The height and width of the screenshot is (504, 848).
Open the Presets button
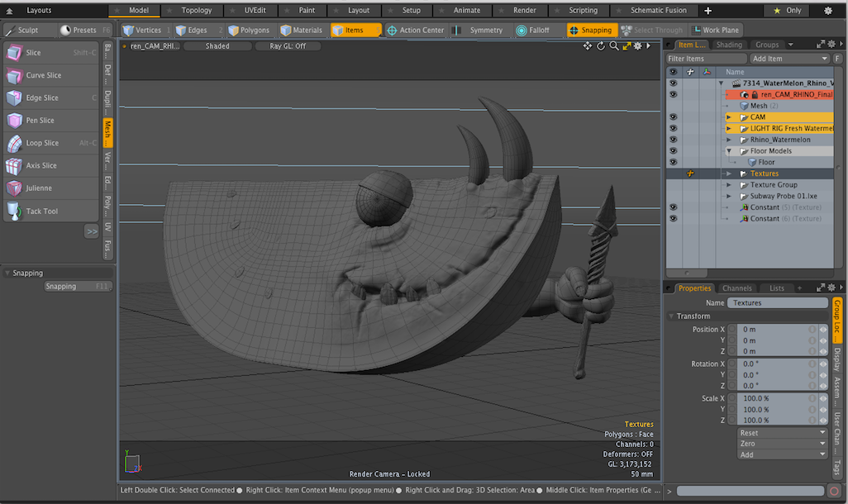pyautogui.click(x=85, y=31)
